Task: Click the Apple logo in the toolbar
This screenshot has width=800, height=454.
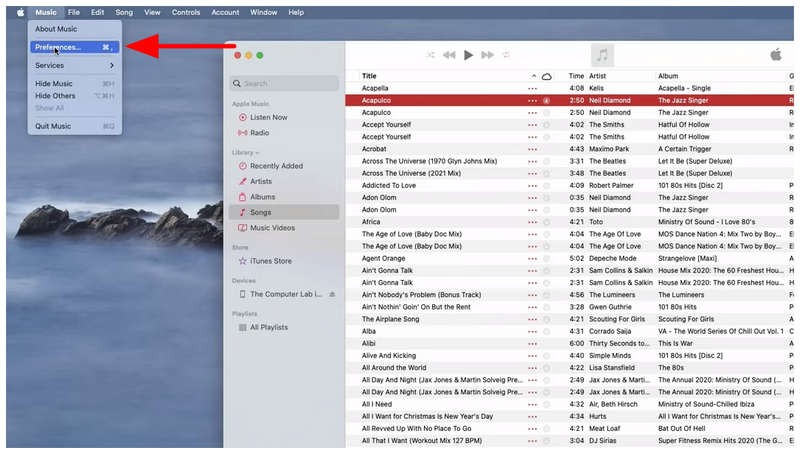Action: point(776,55)
